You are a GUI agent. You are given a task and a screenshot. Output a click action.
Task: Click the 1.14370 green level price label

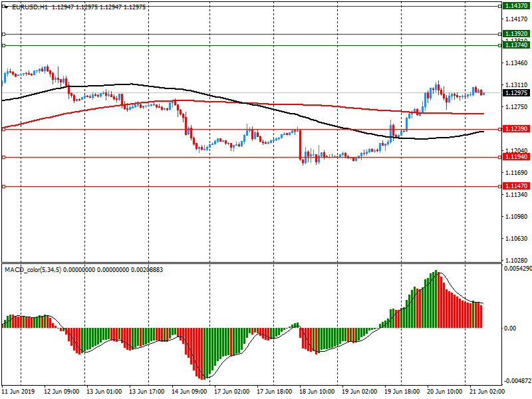coord(516,6)
